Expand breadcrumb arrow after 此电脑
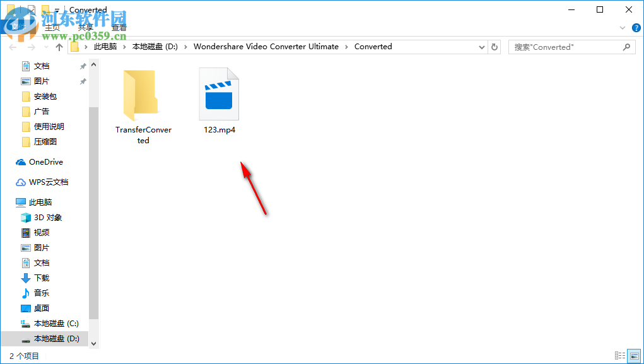The image size is (644, 364). pos(124,47)
